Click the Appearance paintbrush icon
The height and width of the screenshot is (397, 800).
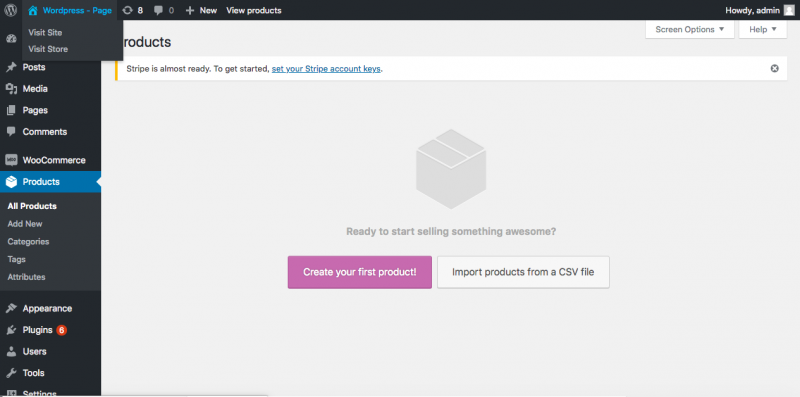[x=11, y=308]
